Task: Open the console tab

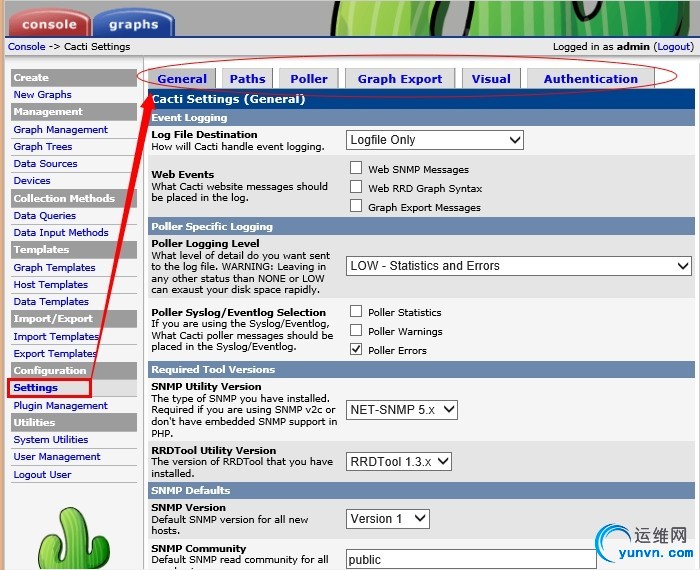Action: coord(49,24)
